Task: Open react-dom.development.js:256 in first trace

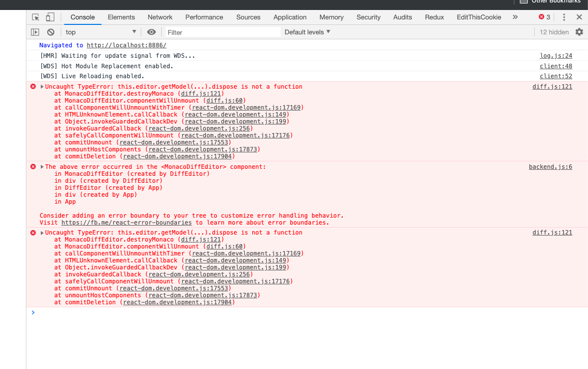Action: point(199,128)
